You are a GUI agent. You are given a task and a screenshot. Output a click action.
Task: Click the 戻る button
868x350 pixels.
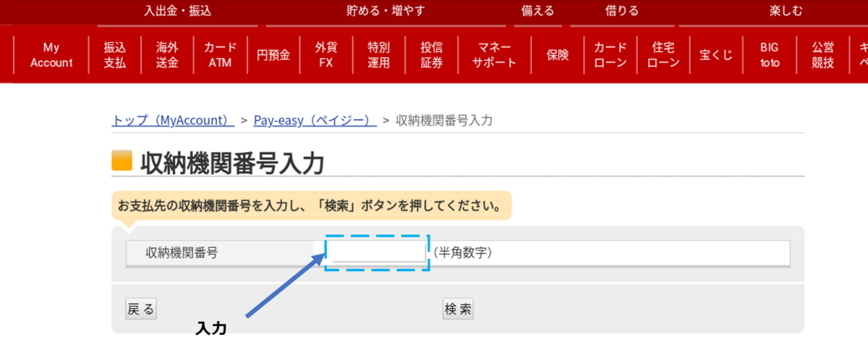pos(141,309)
